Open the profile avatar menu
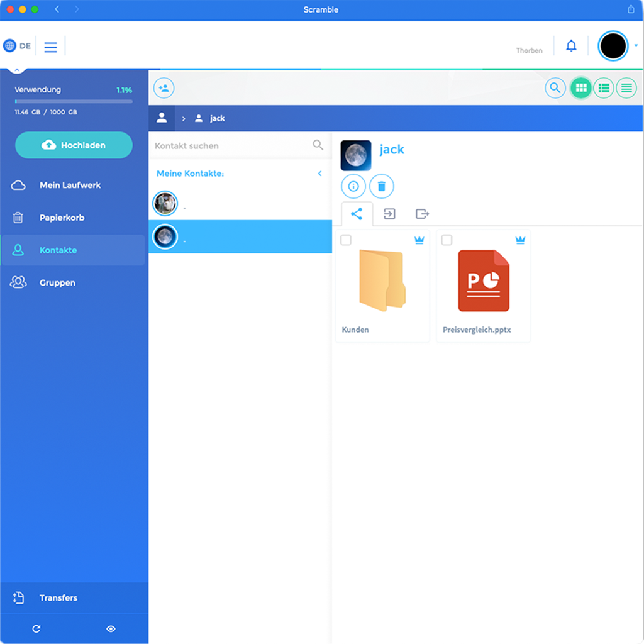644x644 pixels. [x=613, y=45]
